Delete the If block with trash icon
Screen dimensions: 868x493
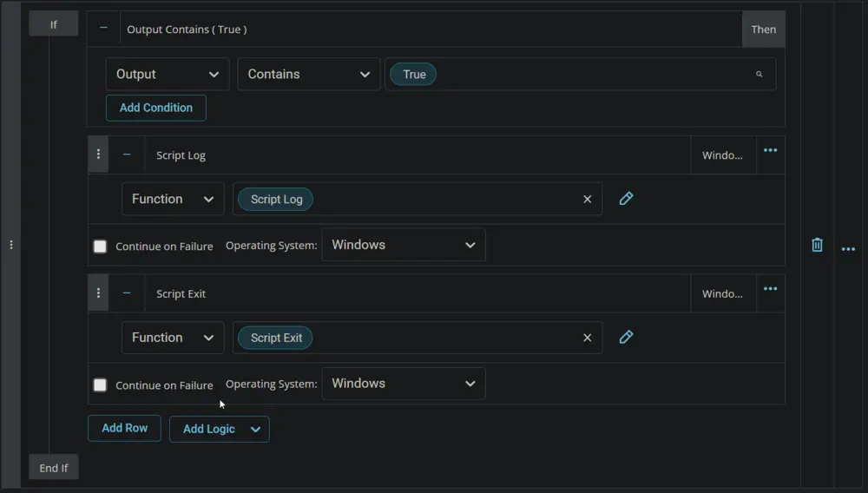coord(817,245)
